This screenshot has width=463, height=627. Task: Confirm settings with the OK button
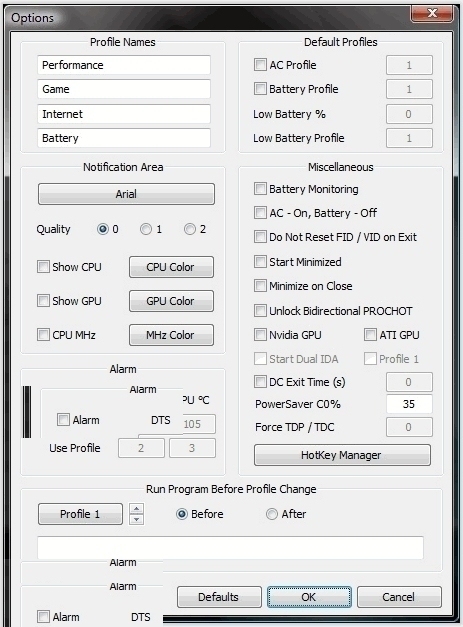point(309,597)
